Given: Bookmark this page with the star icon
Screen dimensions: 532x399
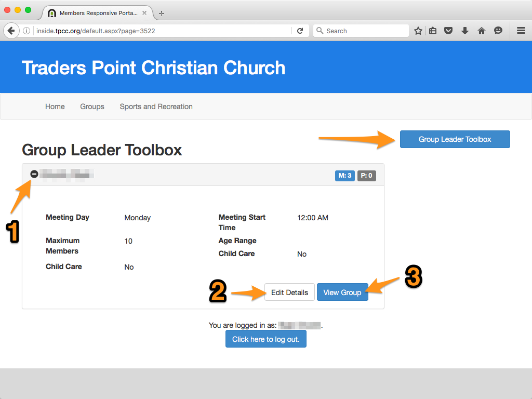Looking at the screenshot, I should pos(418,31).
